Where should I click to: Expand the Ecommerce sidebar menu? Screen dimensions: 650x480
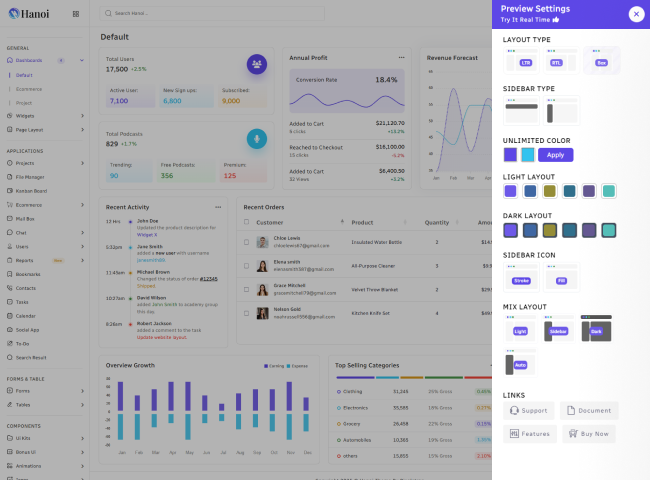[x=45, y=204]
